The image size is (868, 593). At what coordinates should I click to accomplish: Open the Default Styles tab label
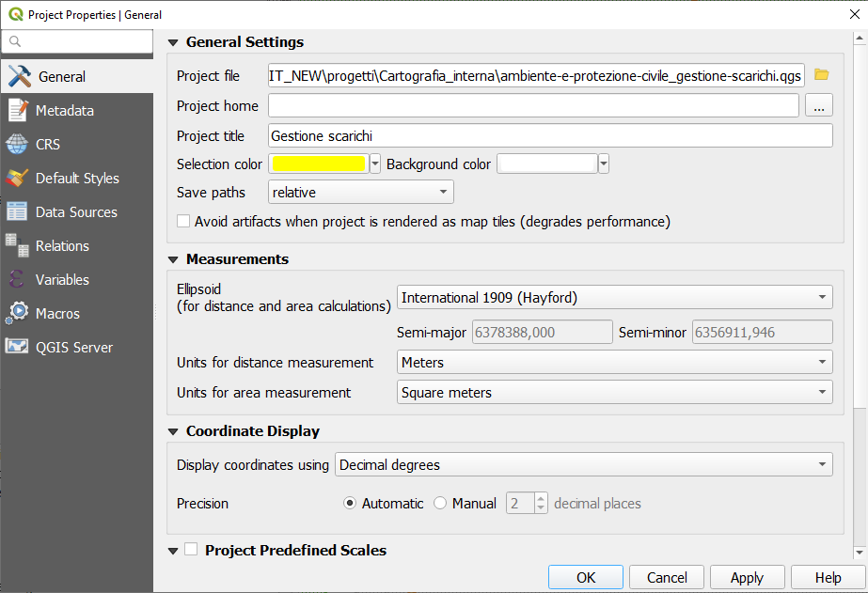(77, 179)
